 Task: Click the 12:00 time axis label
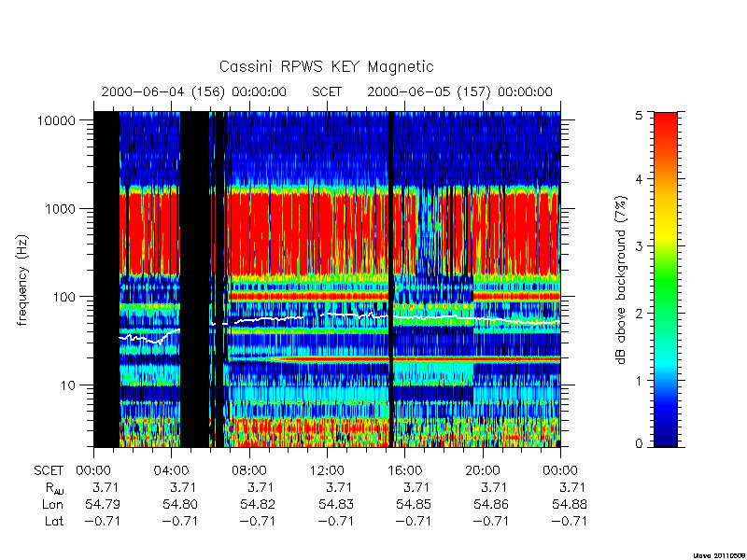click(327, 470)
